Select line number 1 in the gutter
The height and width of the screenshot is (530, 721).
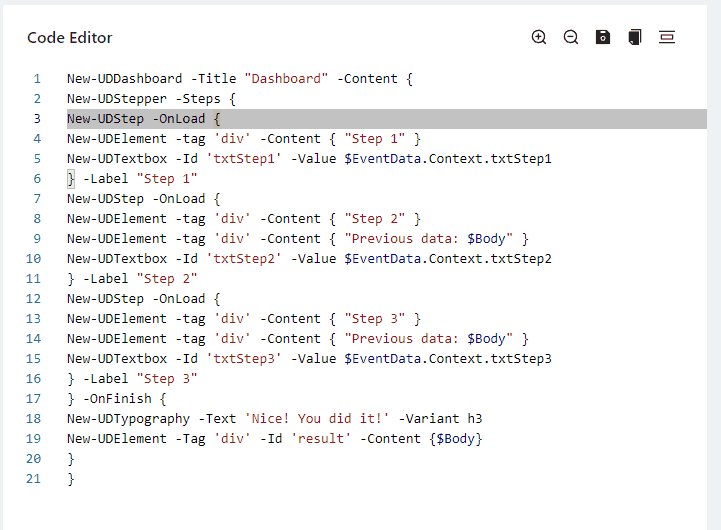pos(37,79)
